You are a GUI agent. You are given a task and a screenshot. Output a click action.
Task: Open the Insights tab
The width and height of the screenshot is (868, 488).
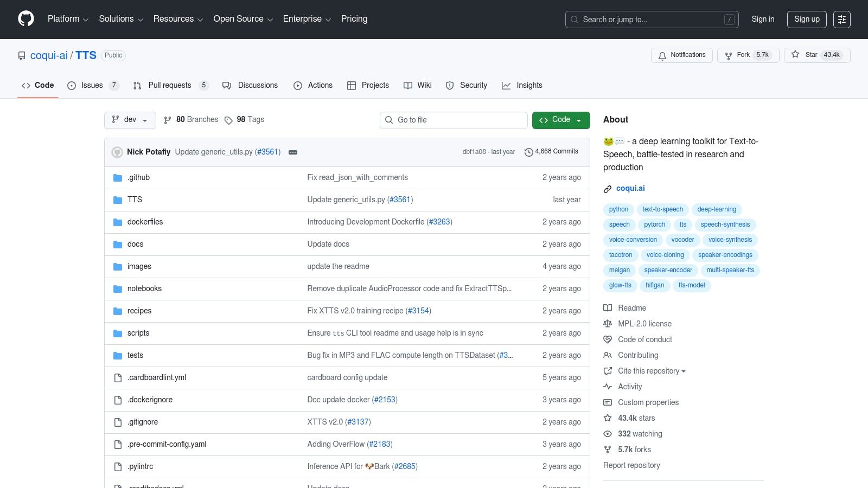click(x=528, y=86)
